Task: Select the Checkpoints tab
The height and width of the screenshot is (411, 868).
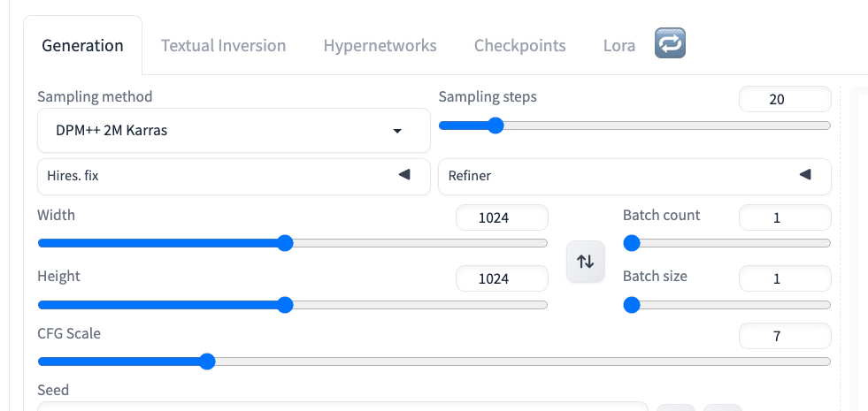Action: coord(519,46)
